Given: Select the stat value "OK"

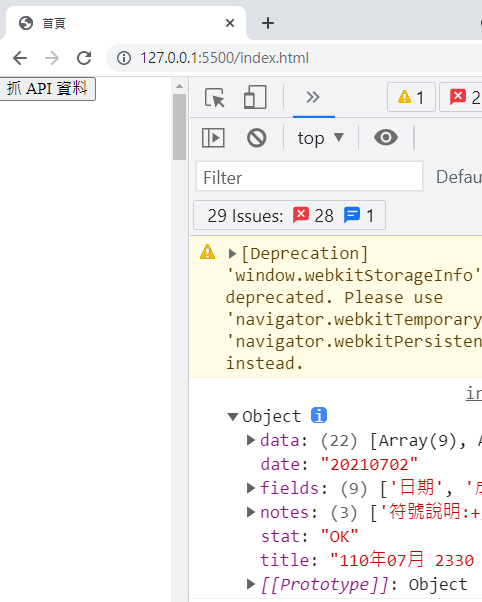Looking at the screenshot, I should coord(340,536).
